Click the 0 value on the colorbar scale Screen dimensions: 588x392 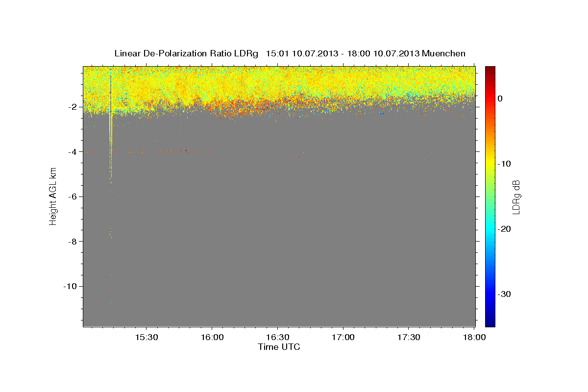[x=500, y=98]
